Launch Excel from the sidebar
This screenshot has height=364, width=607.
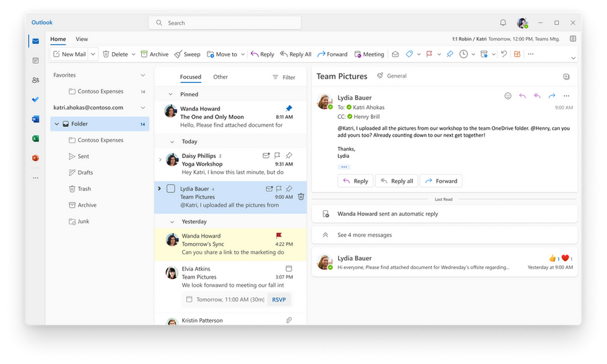[x=36, y=139]
